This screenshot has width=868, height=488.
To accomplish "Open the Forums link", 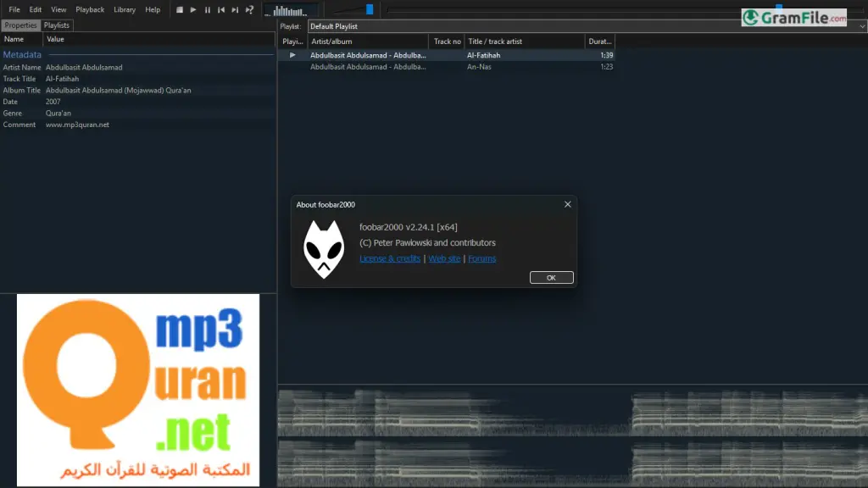I will [x=482, y=258].
